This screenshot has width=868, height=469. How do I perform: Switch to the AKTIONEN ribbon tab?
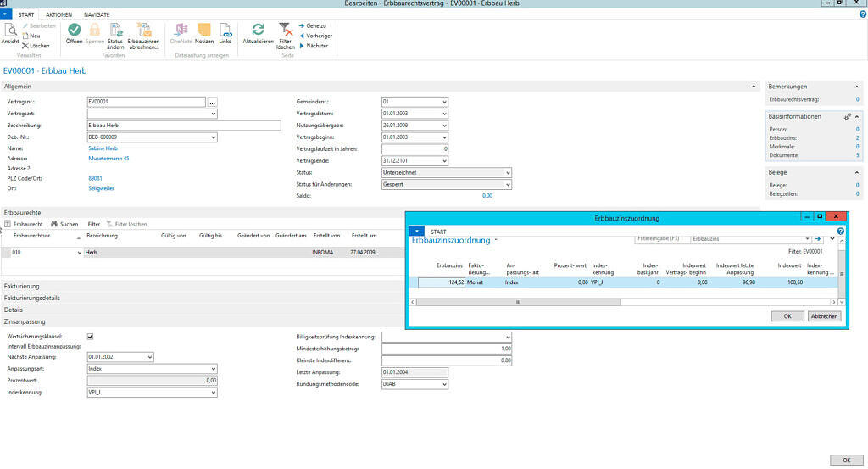(x=58, y=15)
